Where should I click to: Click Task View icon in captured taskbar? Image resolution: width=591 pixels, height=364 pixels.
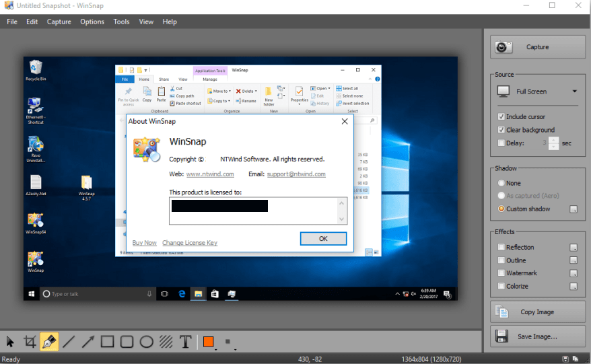click(164, 294)
